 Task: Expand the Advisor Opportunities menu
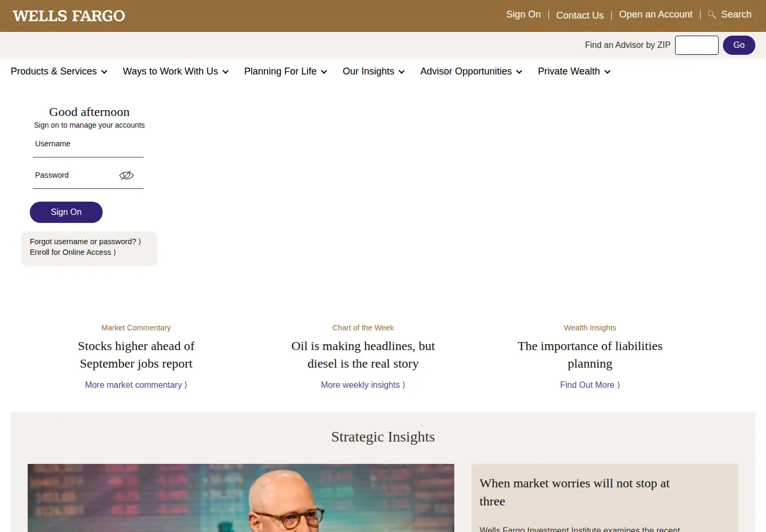point(471,71)
